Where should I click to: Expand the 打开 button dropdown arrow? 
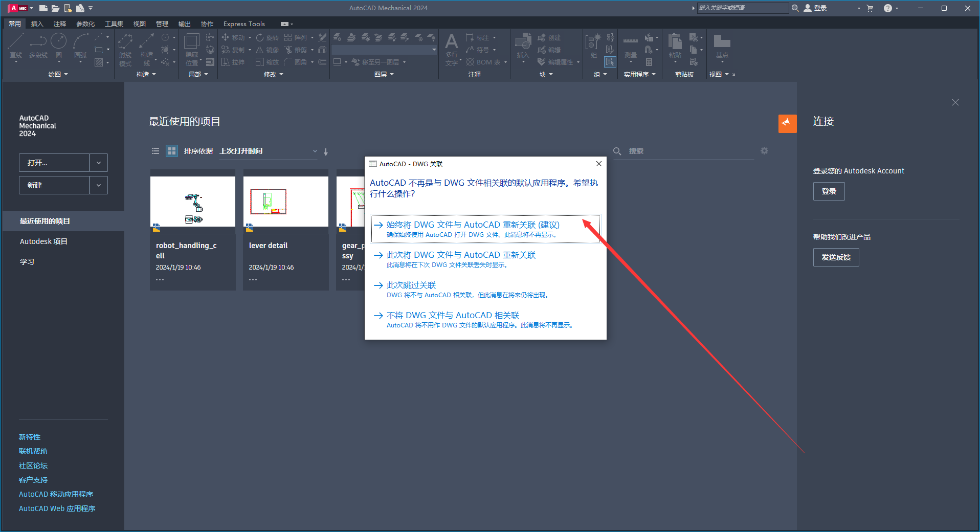tap(98, 162)
